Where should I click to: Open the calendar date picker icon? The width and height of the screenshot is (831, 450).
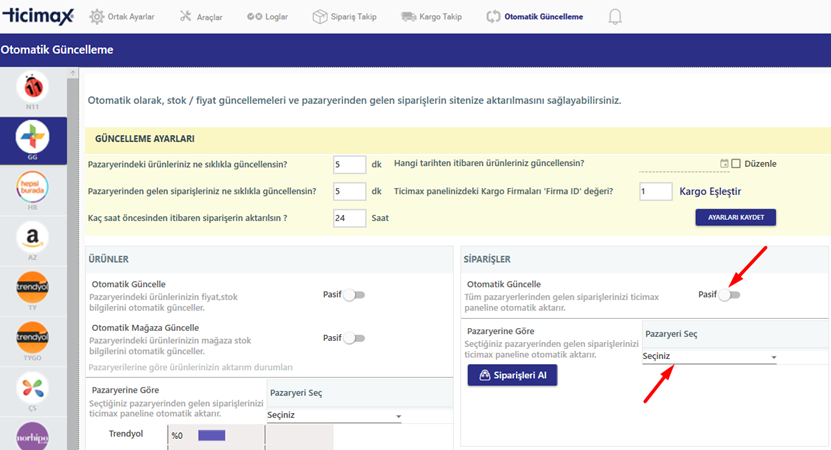coord(724,164)
